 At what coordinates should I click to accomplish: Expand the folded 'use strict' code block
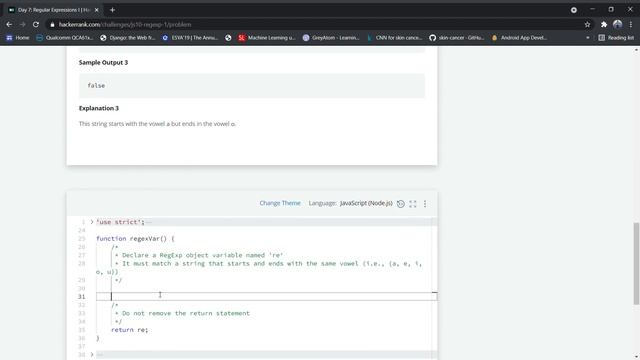coord(92,222)
